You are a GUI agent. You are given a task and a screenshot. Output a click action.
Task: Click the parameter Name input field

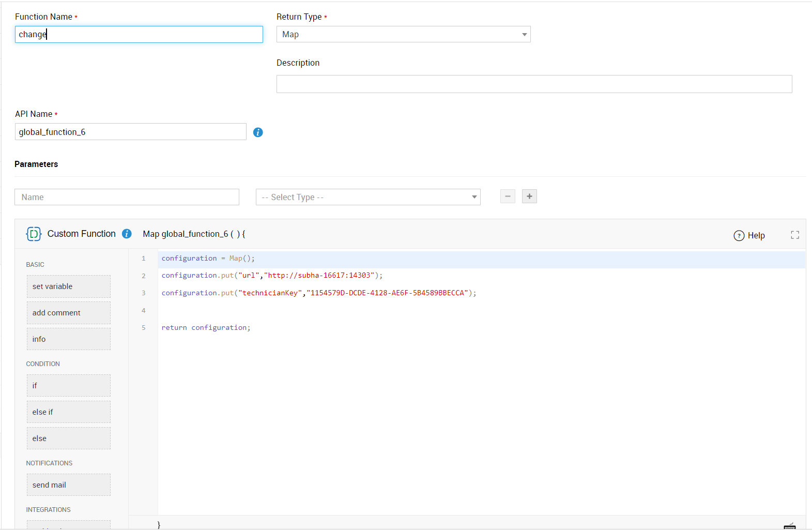[x=127, y=197]
